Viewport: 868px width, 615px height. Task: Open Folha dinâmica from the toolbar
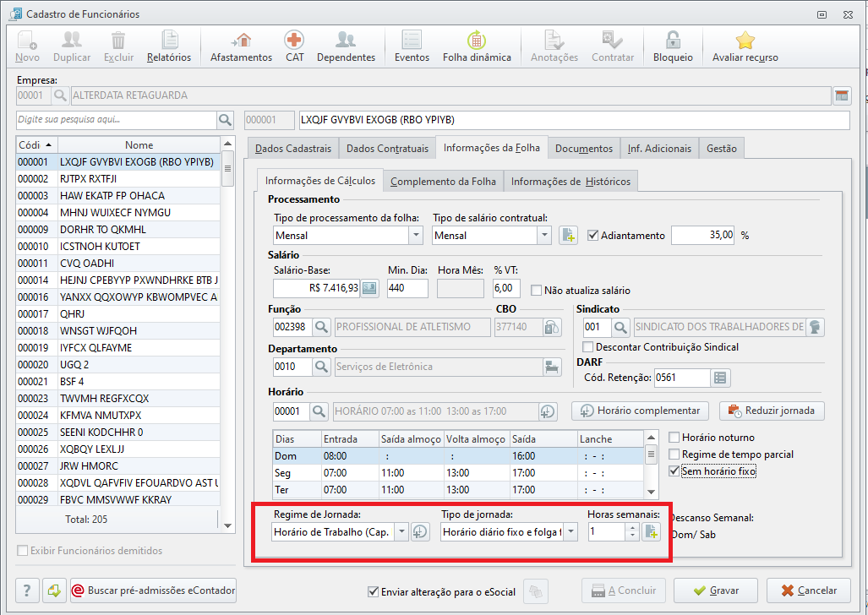click(x=477, y=46)
